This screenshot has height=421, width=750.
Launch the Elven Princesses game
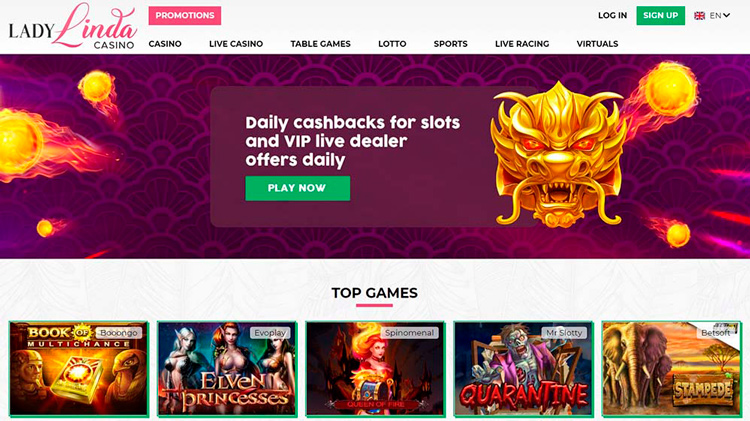click(x=227, y=368)
